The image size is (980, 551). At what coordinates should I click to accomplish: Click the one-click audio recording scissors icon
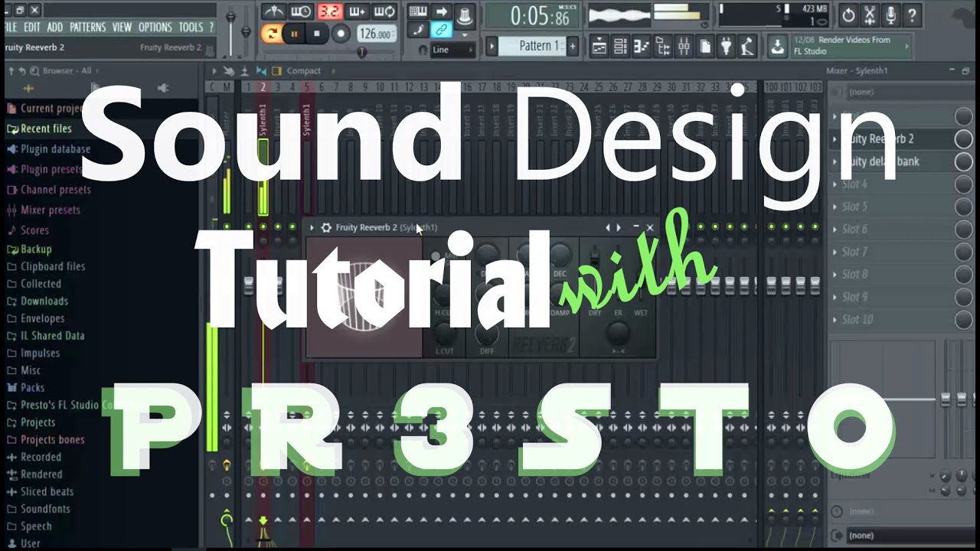[870, 15]
